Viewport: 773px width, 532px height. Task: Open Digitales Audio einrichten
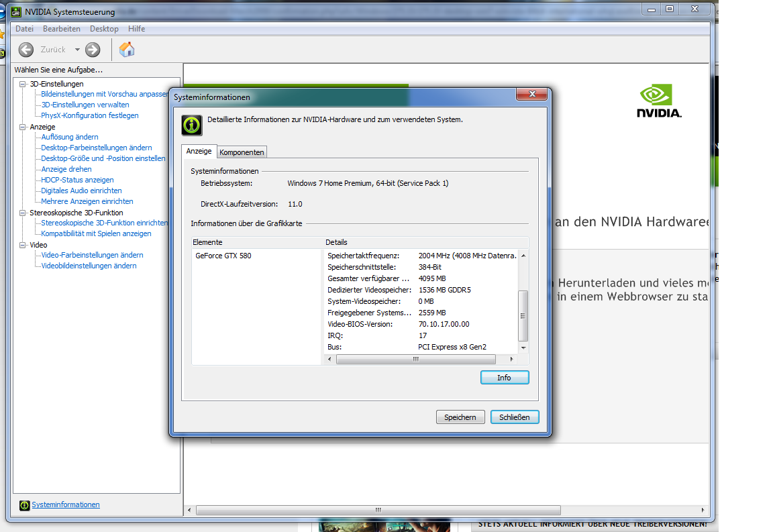(x=81, y=191)
